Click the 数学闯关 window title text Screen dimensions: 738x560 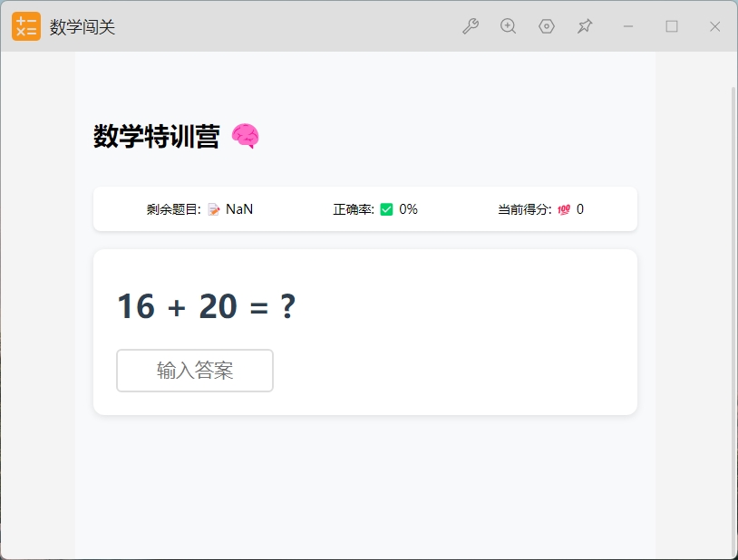[83, 27]
